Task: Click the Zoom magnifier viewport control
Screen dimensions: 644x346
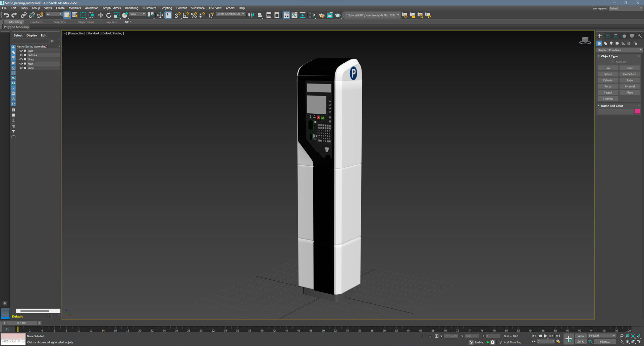Action: point(622,336)
